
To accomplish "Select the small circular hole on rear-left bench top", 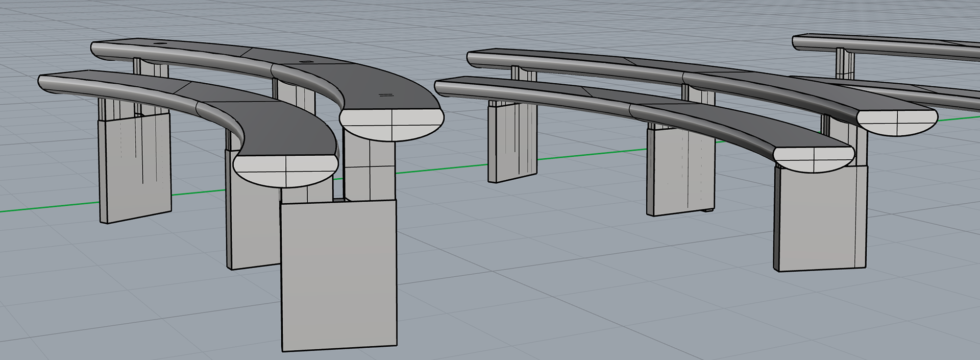I will tap(160, 44).
